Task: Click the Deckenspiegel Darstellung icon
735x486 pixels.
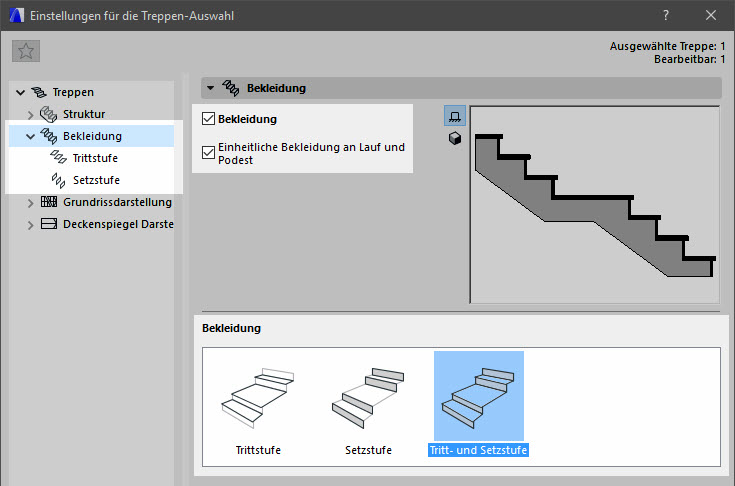Action: coord(49,224)
